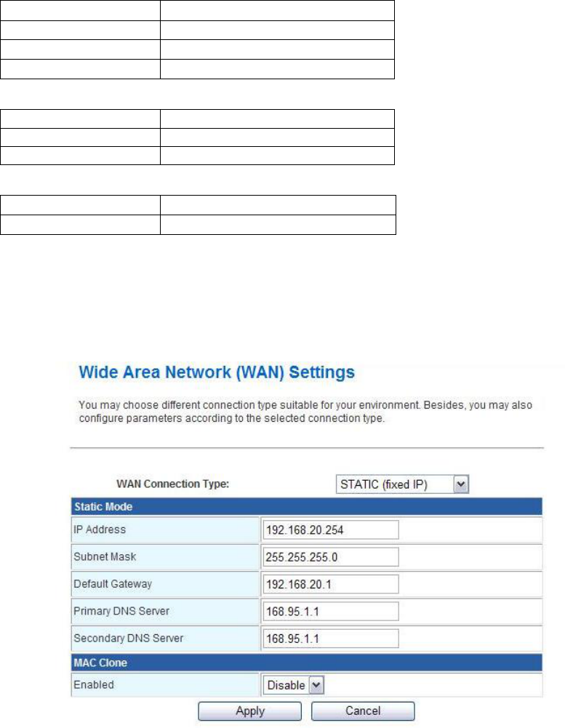This screenshot has height=728, width=565.
Task: Click the Cancel button
Action: (x=363, y=711)
